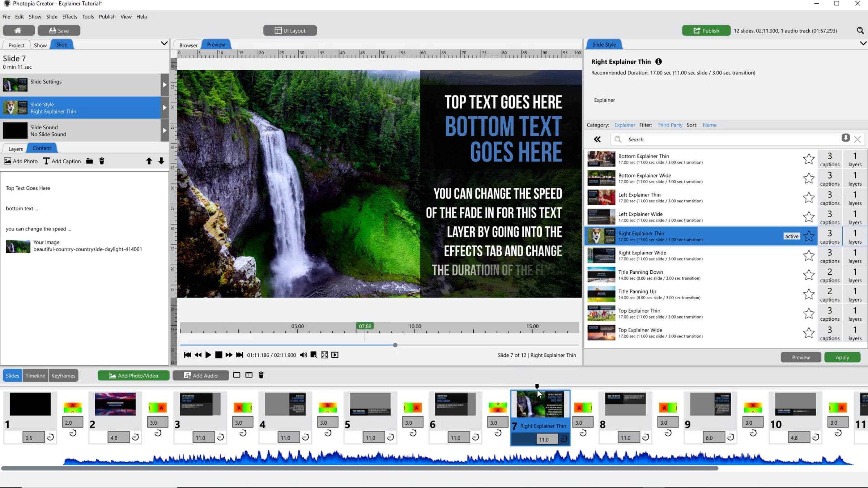Stop the preview playback
868x488 pixels.
(218, 355)
